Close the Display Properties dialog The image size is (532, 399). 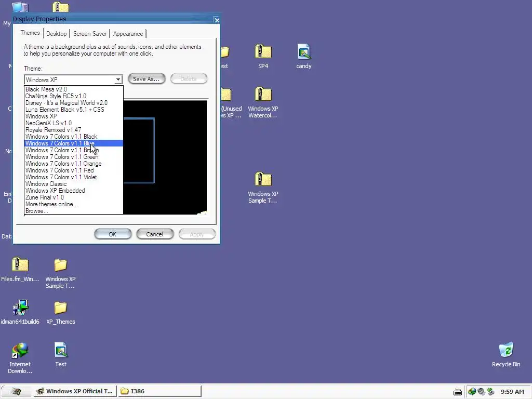(217, 20)
